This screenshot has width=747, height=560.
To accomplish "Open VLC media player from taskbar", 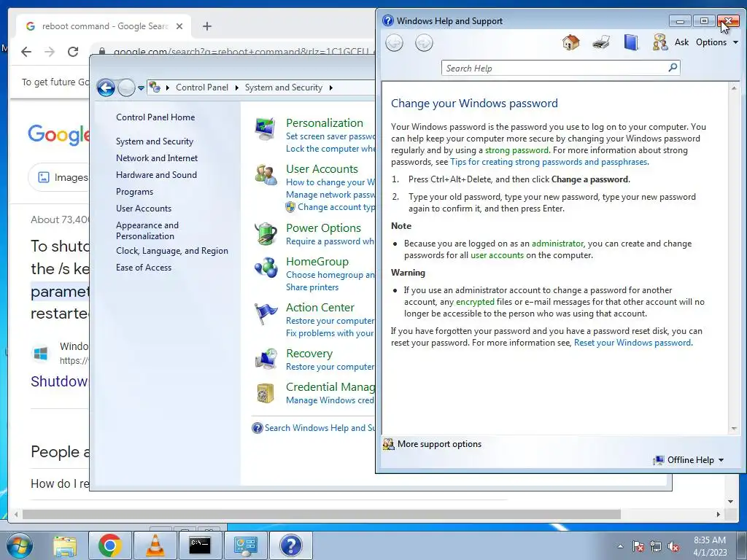I will click(155, 545).
